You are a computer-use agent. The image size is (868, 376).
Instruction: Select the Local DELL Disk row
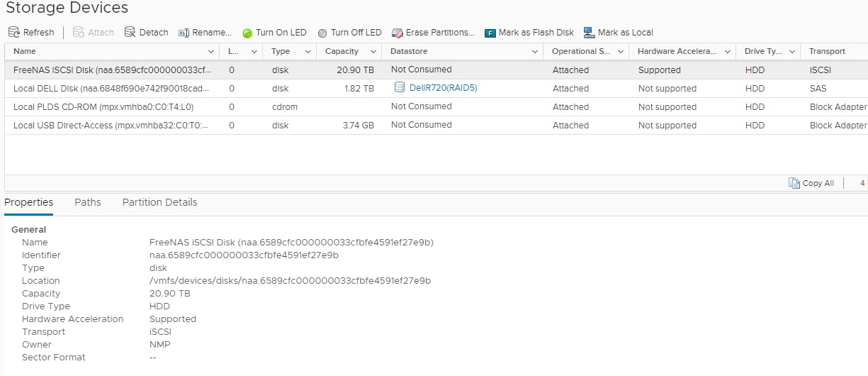pyautogui.click(x=436, y=88)
